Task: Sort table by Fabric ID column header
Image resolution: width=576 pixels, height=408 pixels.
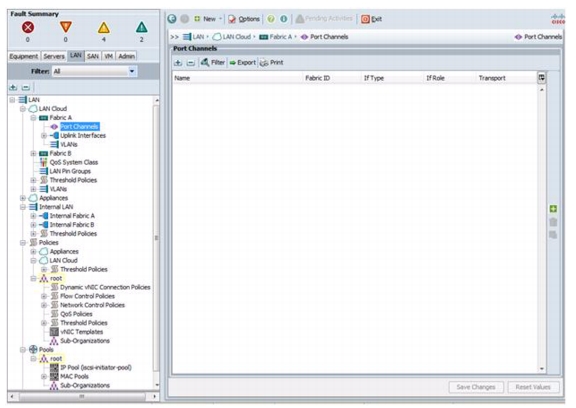Action: pyautogui.click(x=332, y=78)
